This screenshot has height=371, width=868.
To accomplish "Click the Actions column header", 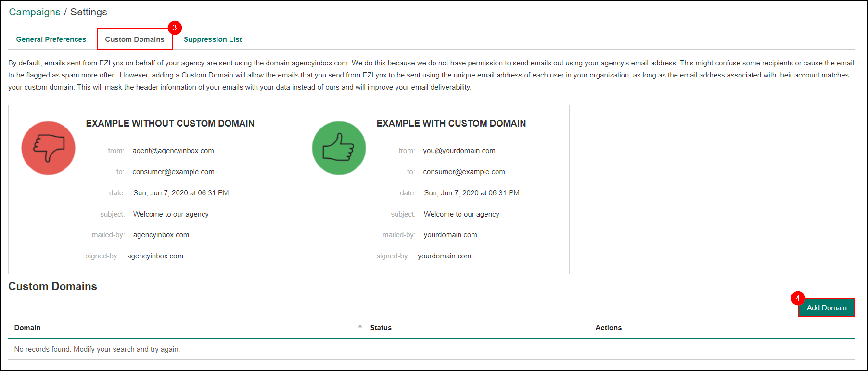I will click(x=608, y=328).
